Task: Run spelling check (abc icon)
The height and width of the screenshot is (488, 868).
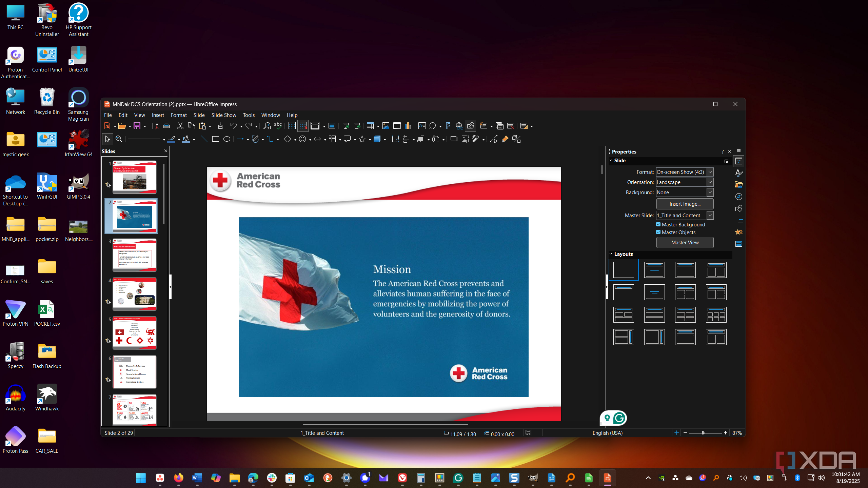Action: pos(278,126)
